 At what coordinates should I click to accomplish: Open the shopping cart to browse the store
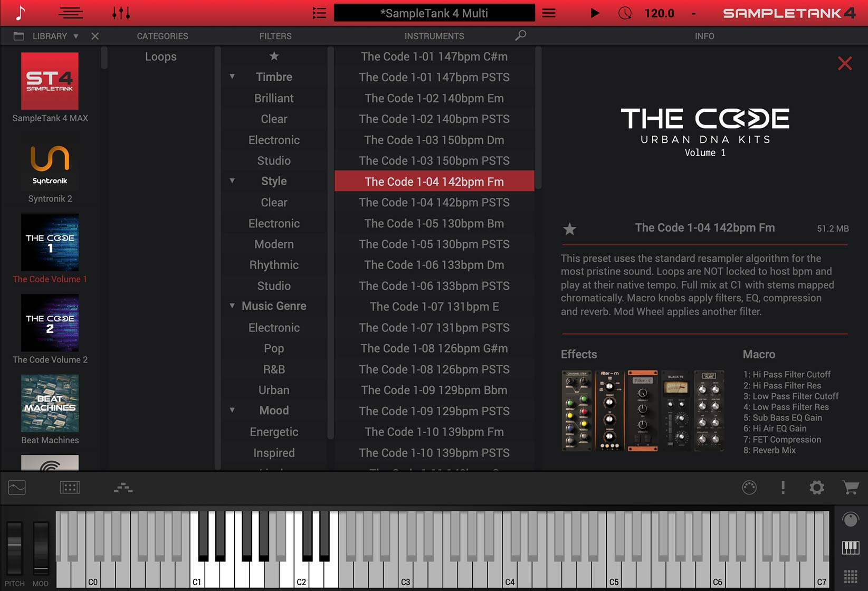[850, 488]
